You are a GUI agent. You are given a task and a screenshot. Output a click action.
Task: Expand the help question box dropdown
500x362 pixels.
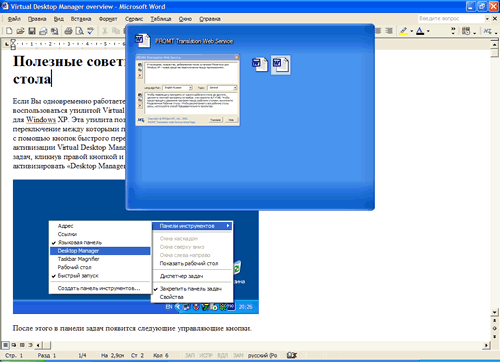pos(487,19)
